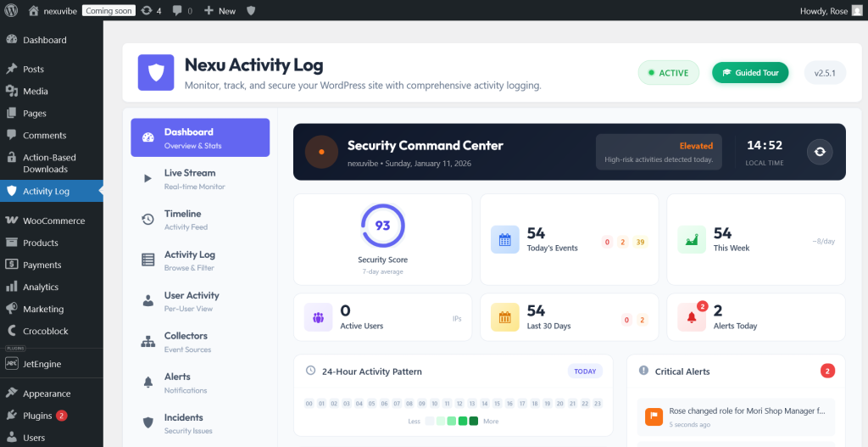This screenshot has height=447, width=868.
Task: Open the Alerts Notifications tab
Action: coord(200,383)
